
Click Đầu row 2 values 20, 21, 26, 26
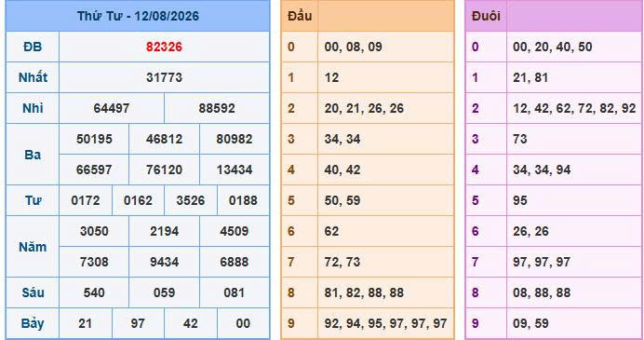364,108
